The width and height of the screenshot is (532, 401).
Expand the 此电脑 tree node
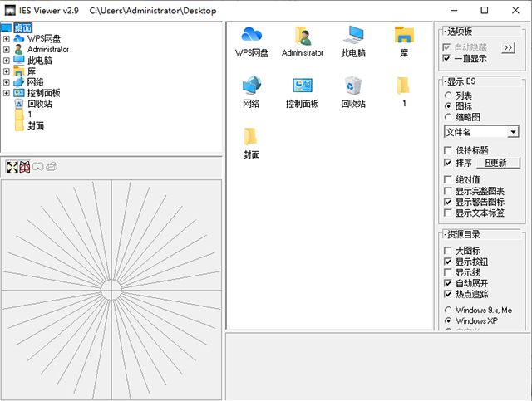tap(7, 61)
